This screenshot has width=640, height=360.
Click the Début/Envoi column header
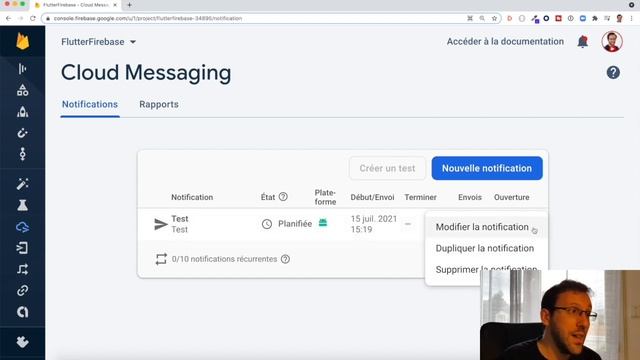pyautogui.click(x=372, y=197)
